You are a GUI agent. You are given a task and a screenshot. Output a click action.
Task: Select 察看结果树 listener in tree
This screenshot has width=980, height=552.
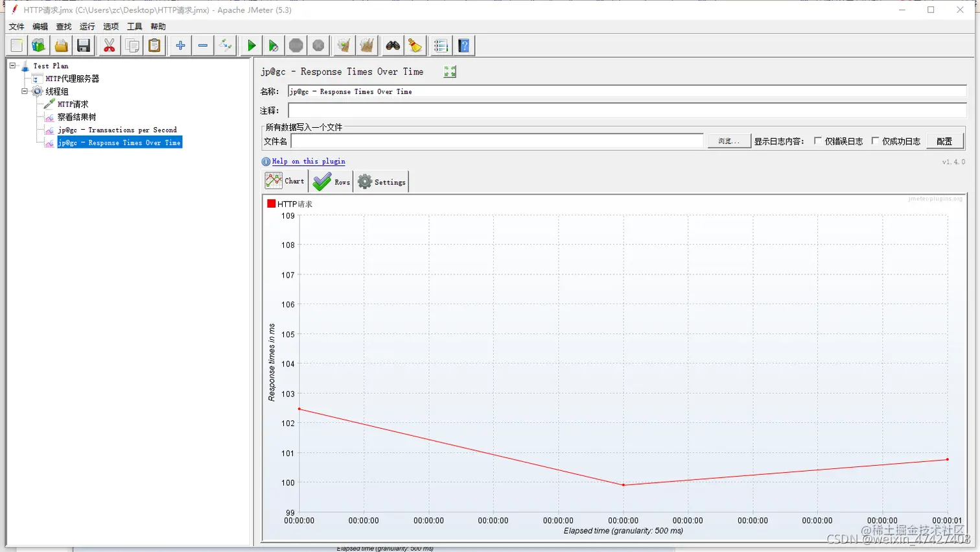[x=76, y=117]
